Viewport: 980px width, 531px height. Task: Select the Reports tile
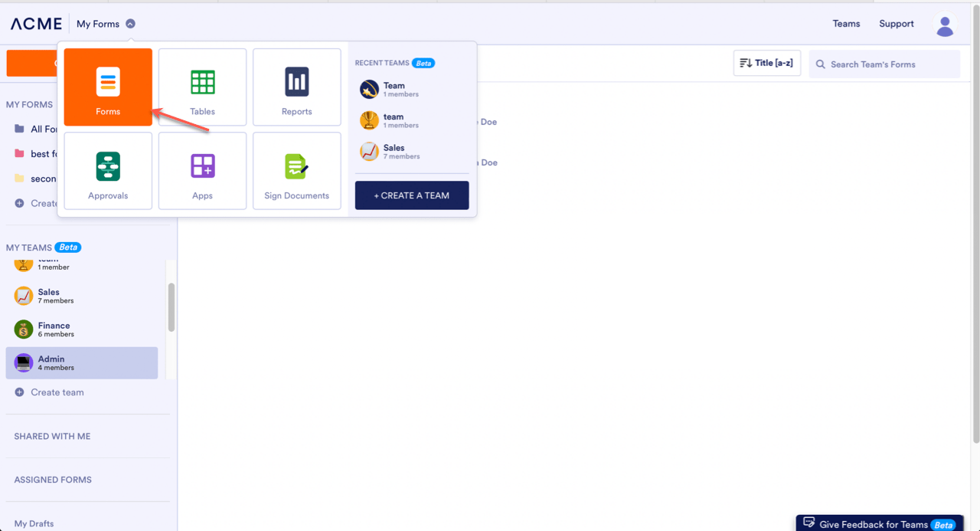(x=296, y=87)
